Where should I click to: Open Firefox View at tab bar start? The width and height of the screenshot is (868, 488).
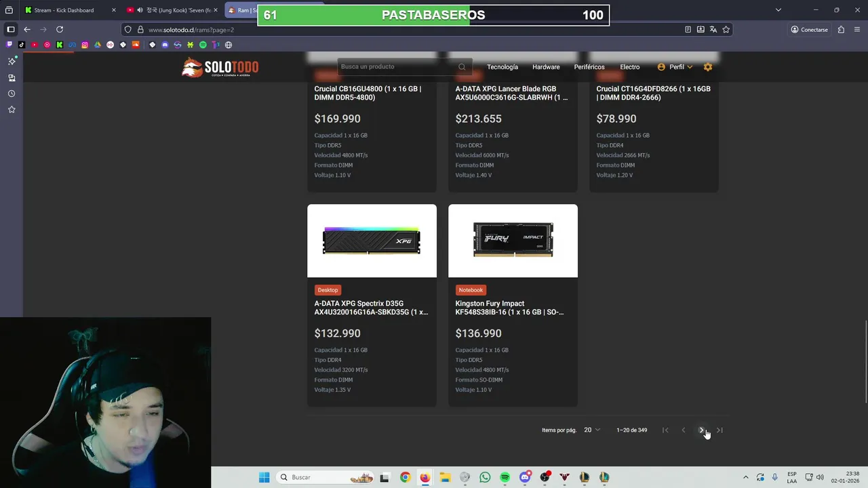[x=9, y=10]
